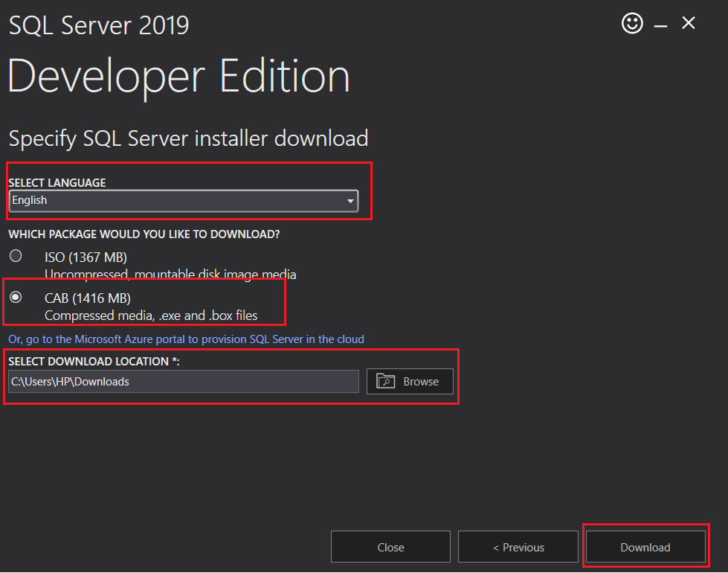Click the 'Developer Edition' title text
Screen dimensions: 728x573
tap(178, 77)
